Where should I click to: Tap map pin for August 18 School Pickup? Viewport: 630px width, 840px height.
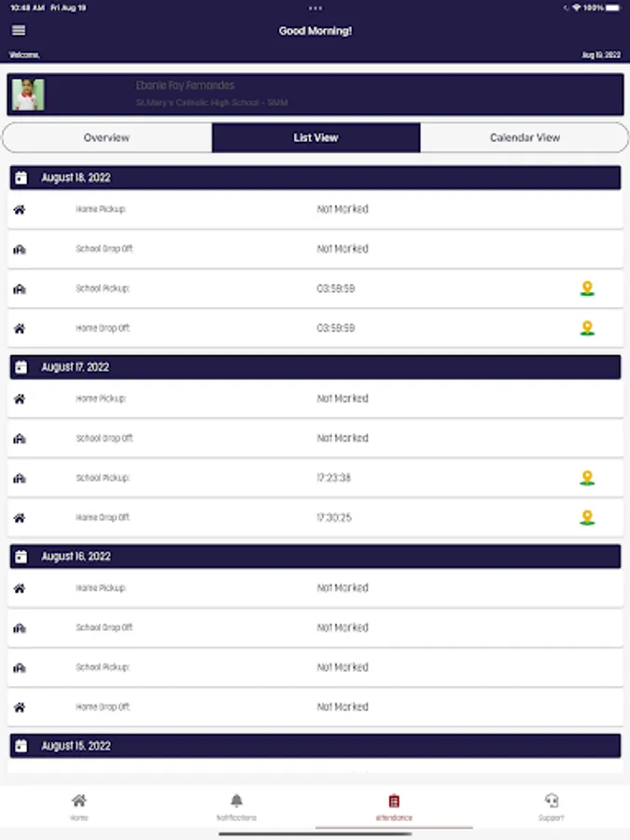pyautogui.click(x=587, y=288)
